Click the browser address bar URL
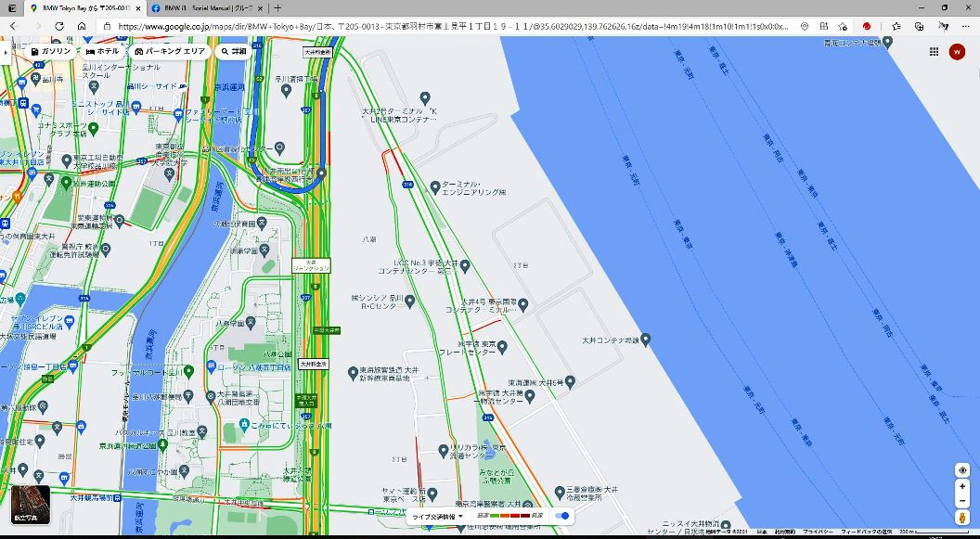The width and height of the screenshot is (980, 539). click(453, 26)
